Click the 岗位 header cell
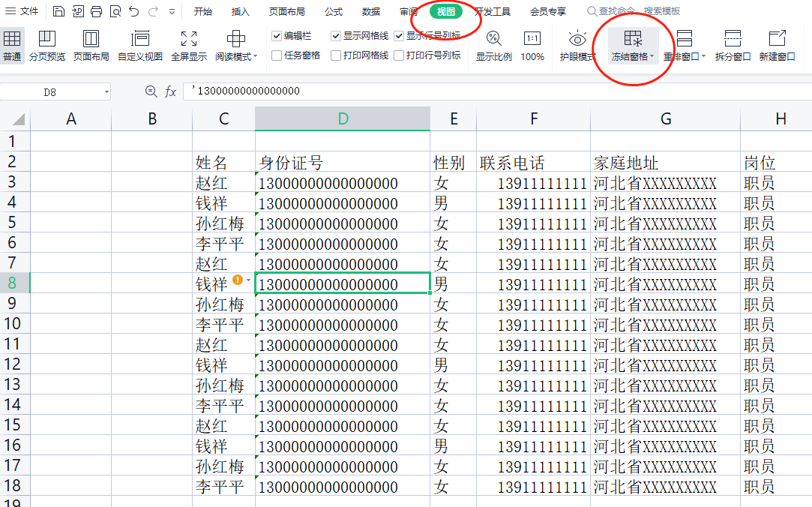Screen dimensions: 812x507 (x=776, y=162)
